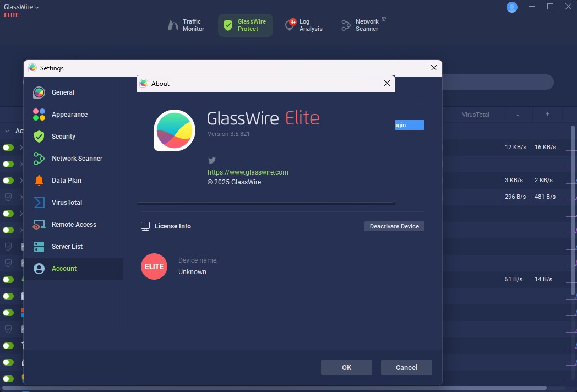Screen dimensions: 577x392
Task: Click the Network Scanner nodes icon
Action: tap(39, 158)
